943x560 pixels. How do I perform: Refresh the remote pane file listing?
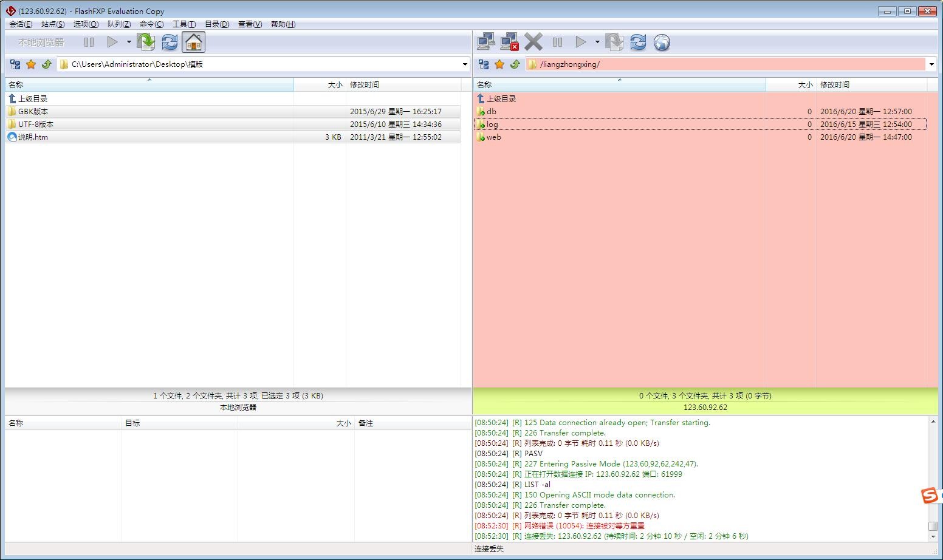pos(638,42)
